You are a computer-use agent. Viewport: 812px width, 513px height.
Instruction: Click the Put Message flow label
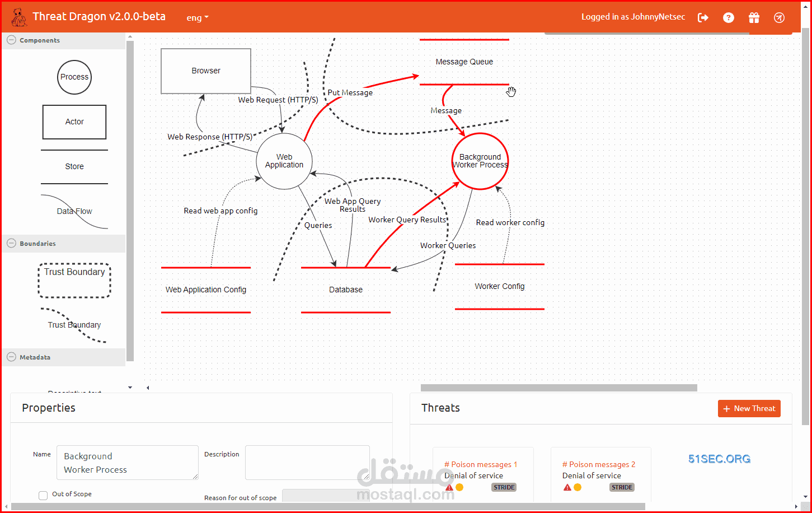[x=350, y=93]
